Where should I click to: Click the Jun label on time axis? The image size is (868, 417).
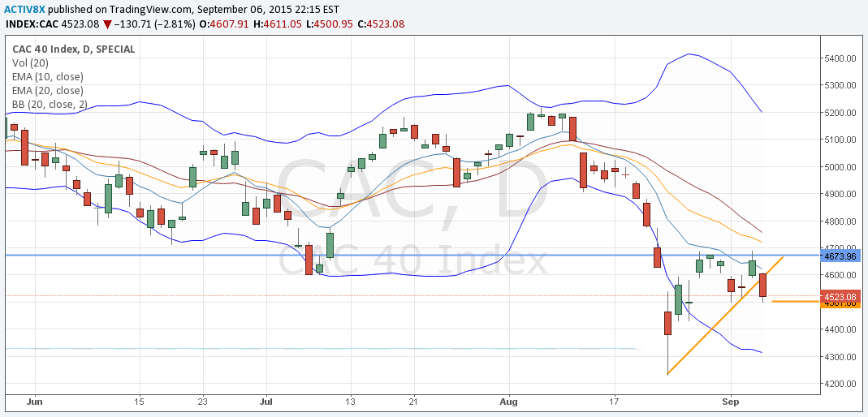pyautogui.click(x=35, y=402)
